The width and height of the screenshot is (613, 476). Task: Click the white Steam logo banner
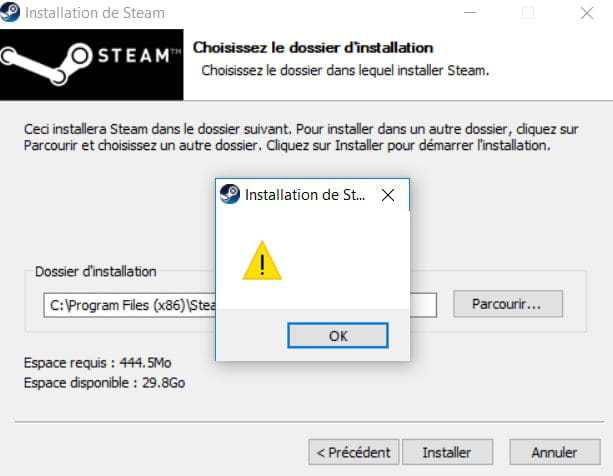click(x=91, y=64)
